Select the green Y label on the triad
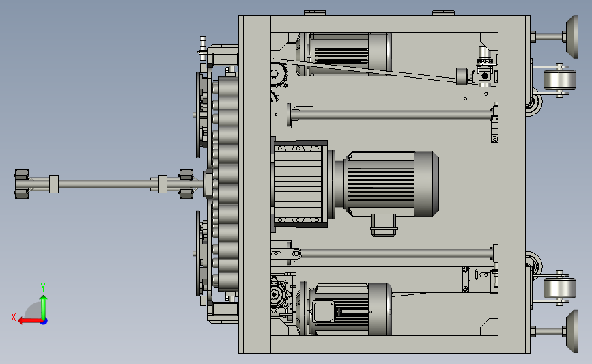The height and width of the screenshot is (364, 592). click(43, 288)
